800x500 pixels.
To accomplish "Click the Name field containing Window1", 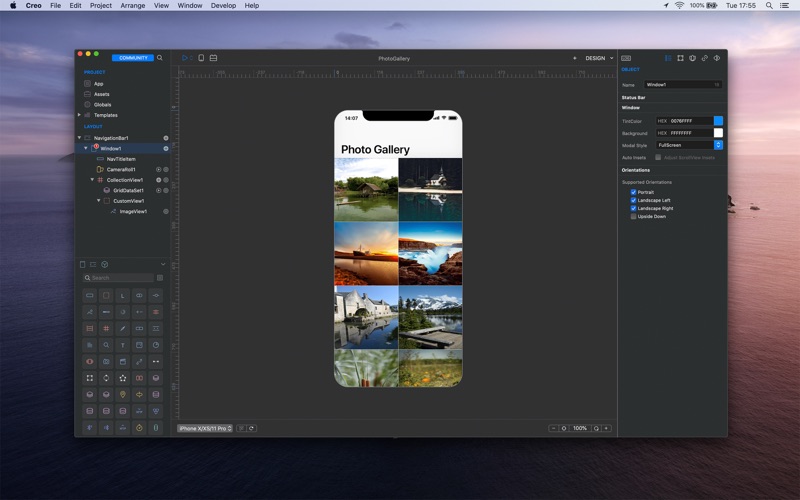I will (682, 85).
